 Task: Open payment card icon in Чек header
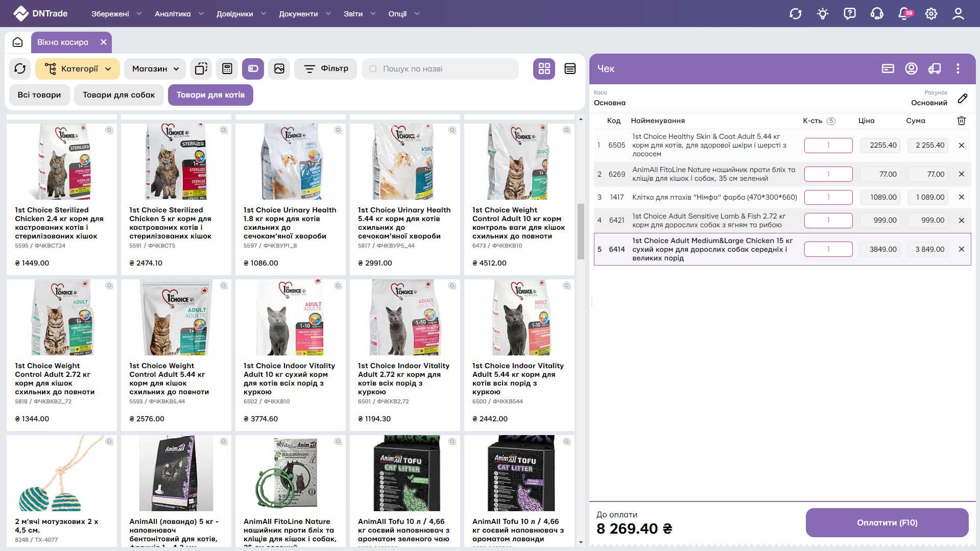coord(888,68)
